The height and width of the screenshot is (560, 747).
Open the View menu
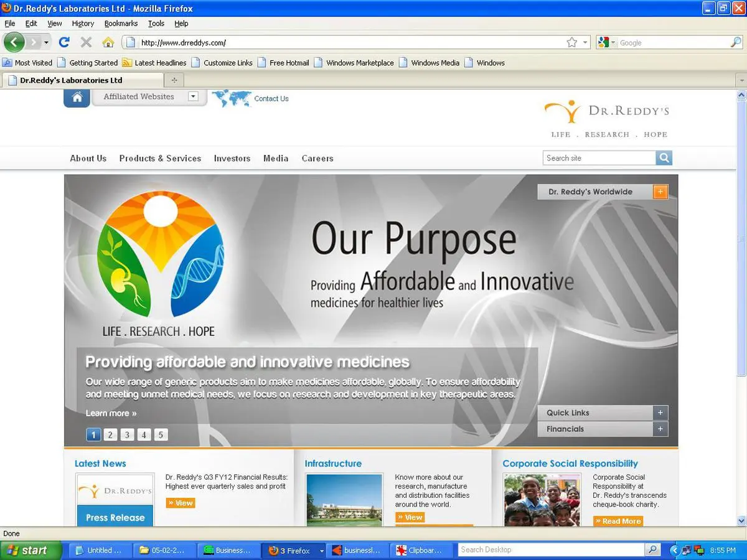click(55, 24)
